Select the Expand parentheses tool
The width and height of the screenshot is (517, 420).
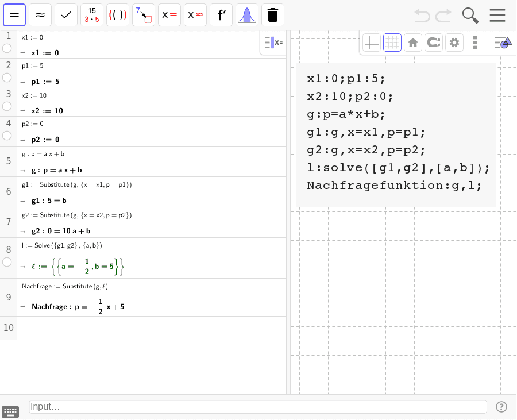pos(118,15)
